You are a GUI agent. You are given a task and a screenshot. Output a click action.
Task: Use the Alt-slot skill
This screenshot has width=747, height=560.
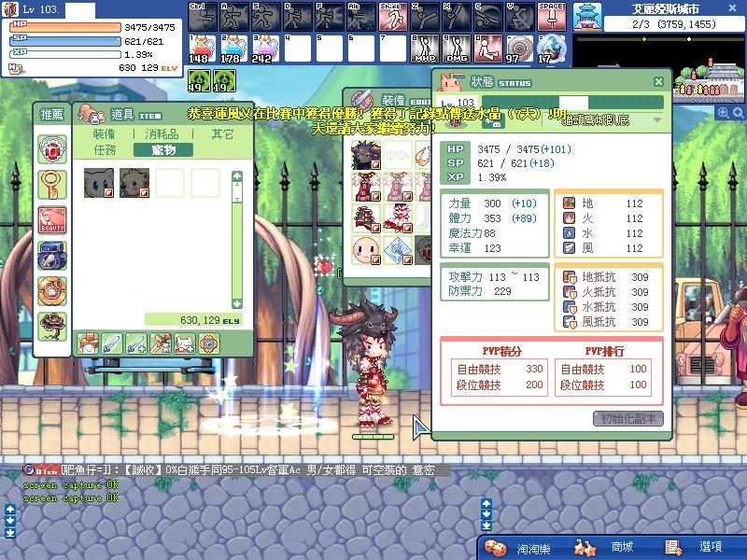click(361, 17)
